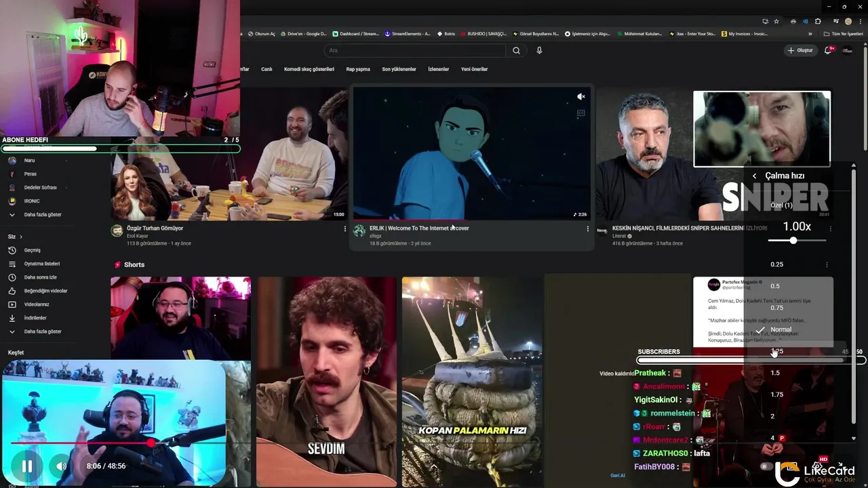This screenshot has height=488, width=868.
Task: Click the magnifier search button
Action: pyautogui.click(x=516, y=50)
